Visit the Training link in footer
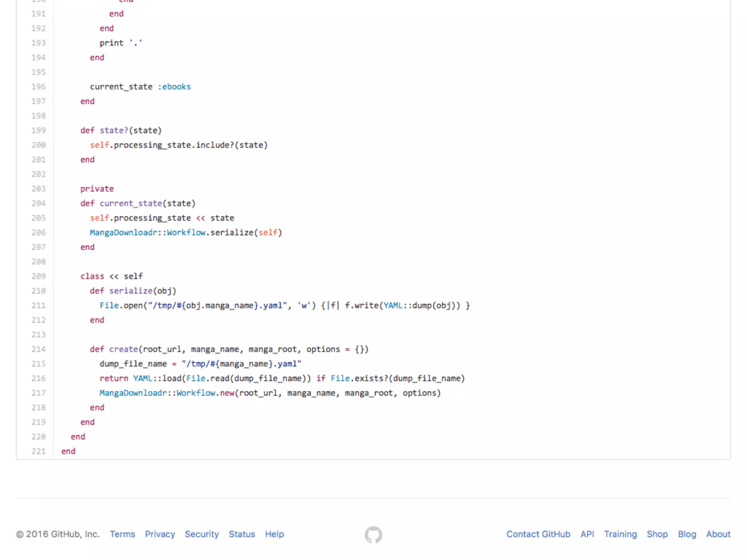 pyautogui.click(x=620, y=534)
